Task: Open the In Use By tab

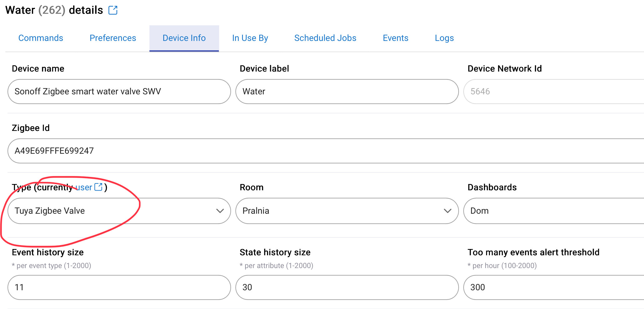Action: (250, 38)
